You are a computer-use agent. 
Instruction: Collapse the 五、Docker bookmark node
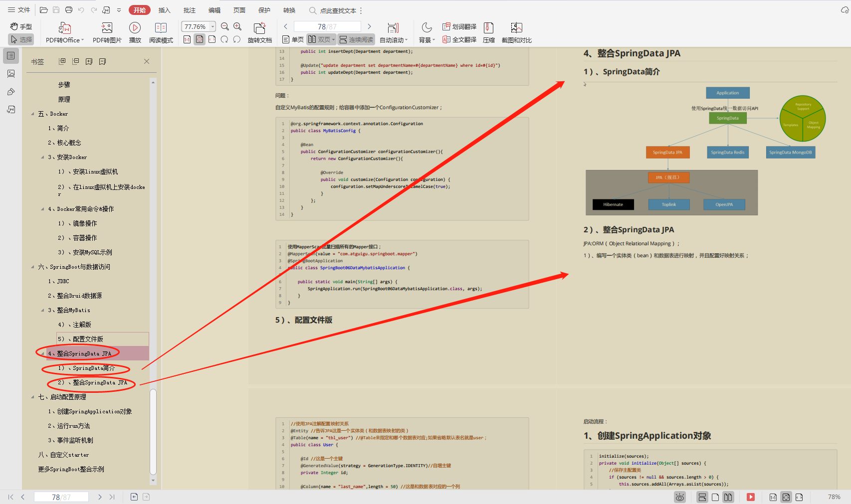pyautogui.click(x=33, y=114)
